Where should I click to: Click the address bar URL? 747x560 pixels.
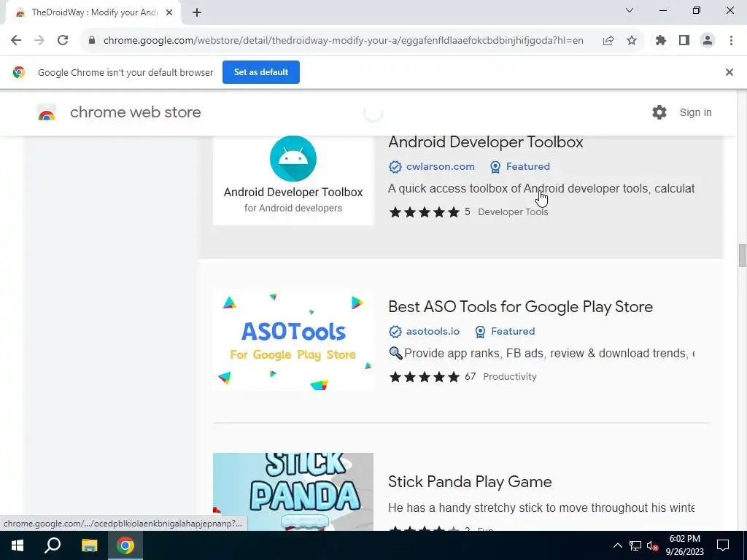[x=343, y=41]
